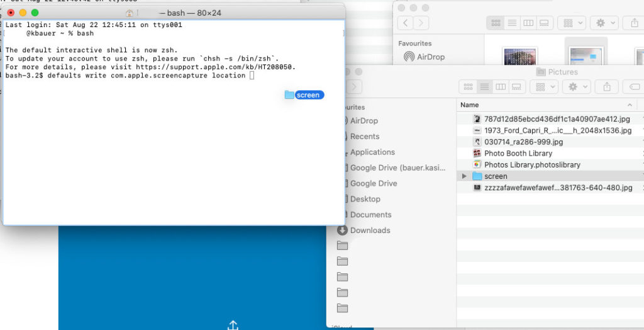Open Recents in the Finder sidebar
644x330 pixels.
coord(364,137)
